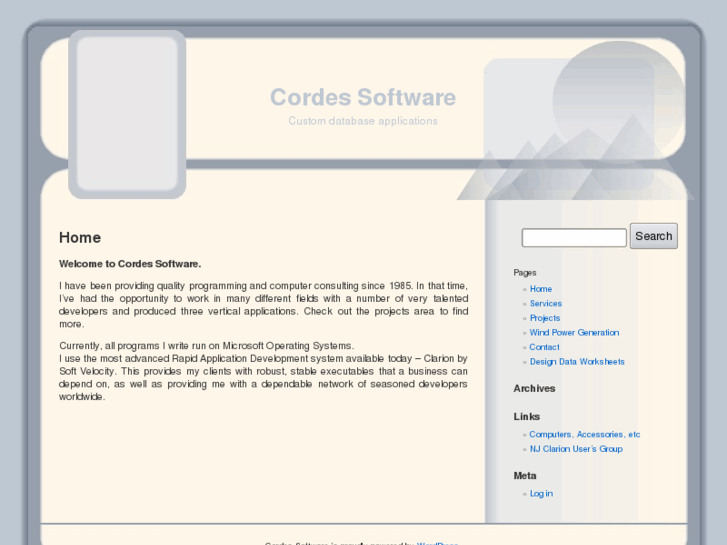Click the WordPress footer link
The image size is (727, 545).
click(437, 543)
